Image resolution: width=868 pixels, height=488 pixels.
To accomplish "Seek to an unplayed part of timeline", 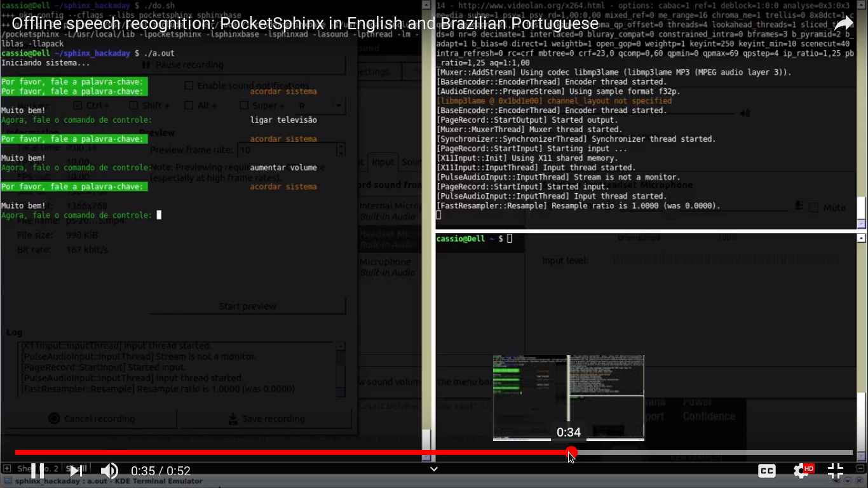I will pos(715,452).
